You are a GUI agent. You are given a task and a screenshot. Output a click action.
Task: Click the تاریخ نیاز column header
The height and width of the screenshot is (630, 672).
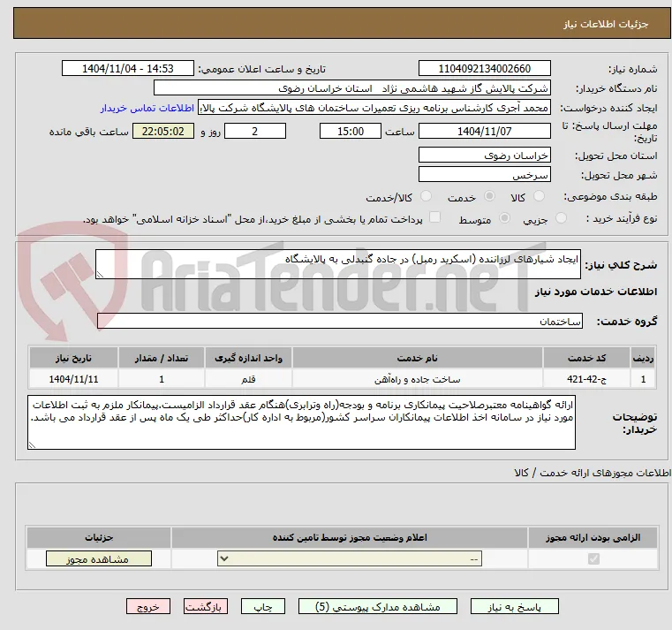click(73, 358)
